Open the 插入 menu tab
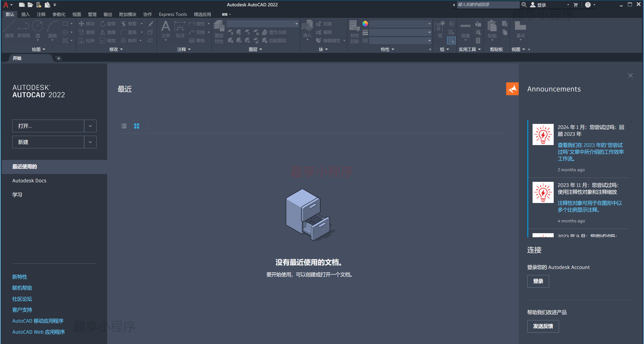Viewport: 644px width, 344px height. [25, 15]
